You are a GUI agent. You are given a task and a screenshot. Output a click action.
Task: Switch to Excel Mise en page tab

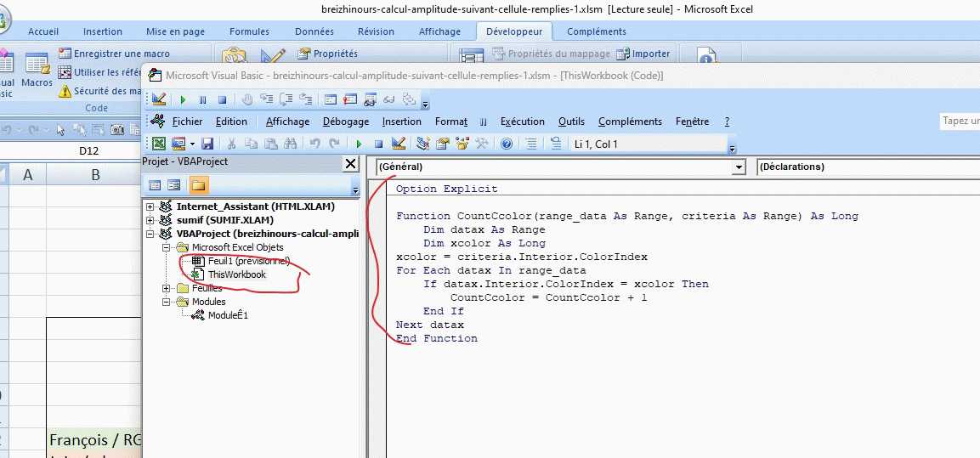(176, 31)
